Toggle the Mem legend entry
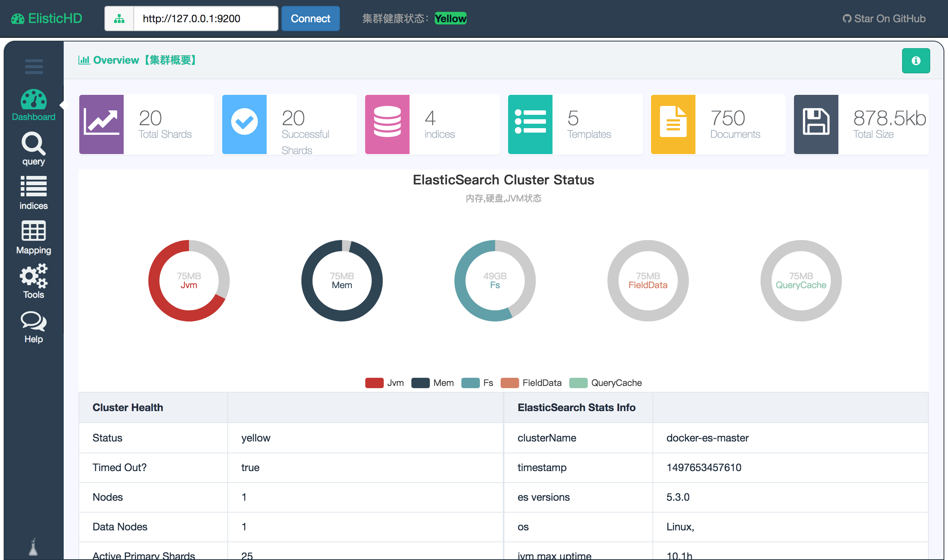This screenshot has height=560, width=948. [432, 383]
